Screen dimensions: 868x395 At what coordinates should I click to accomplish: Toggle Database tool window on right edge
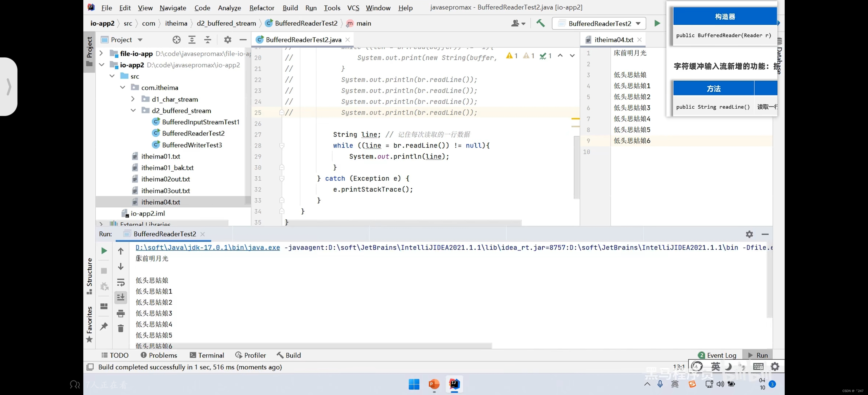[x=780, y=56]
